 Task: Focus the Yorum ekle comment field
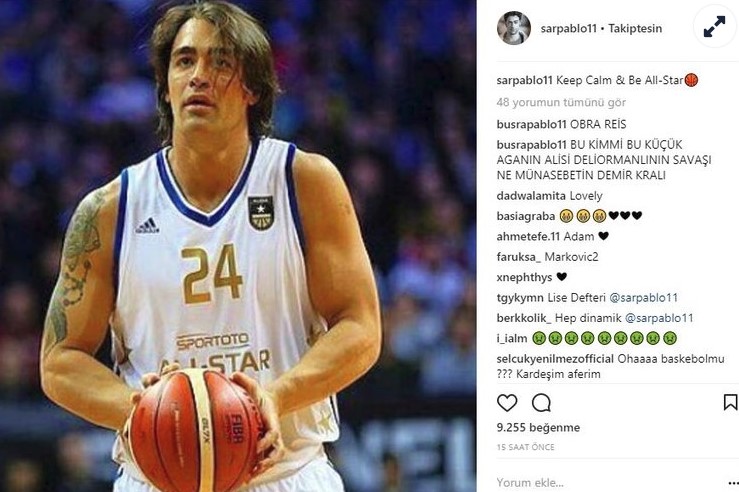tap(608, 483)
